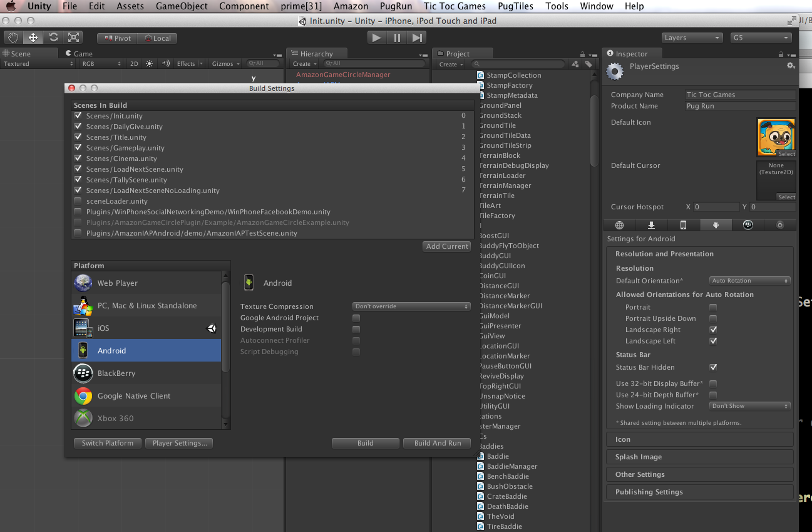The height and width of the screenshot is (532, 812).
Task: Enable Portrait orientation for Auto Rotation
Action: pos(712,307)
